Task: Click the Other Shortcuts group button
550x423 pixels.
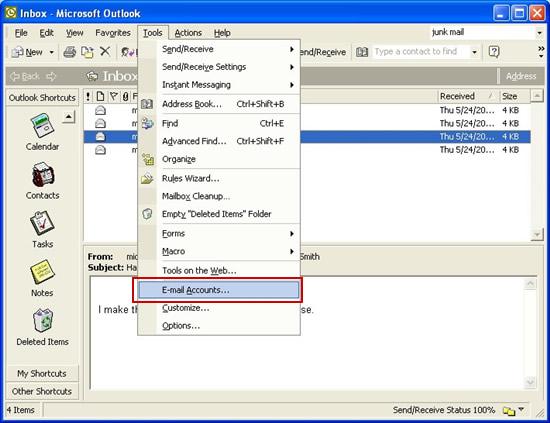Action: (x=42, y=391)
